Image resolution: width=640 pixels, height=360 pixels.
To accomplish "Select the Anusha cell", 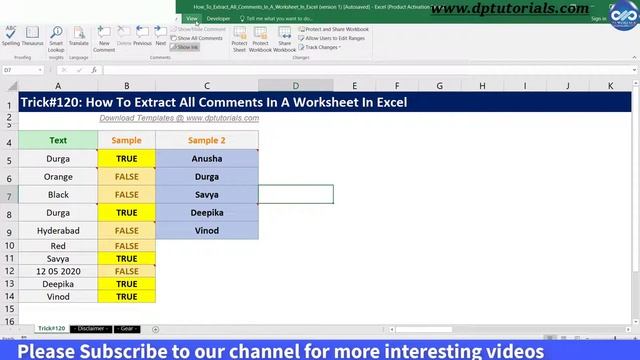I will point(207,158).
